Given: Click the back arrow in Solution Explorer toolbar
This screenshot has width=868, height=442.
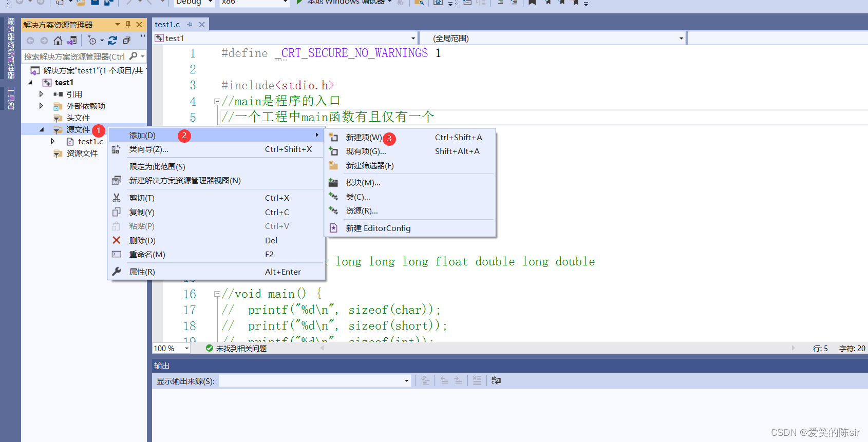Looking at the screenshot, I should pyautogui.click(x=30, y=41).
